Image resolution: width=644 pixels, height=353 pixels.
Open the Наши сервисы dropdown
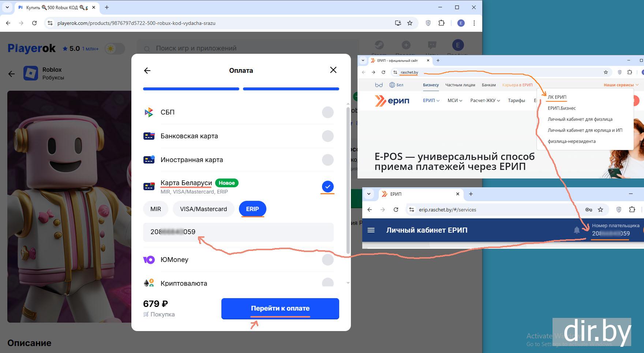click(x=621, y=85)
